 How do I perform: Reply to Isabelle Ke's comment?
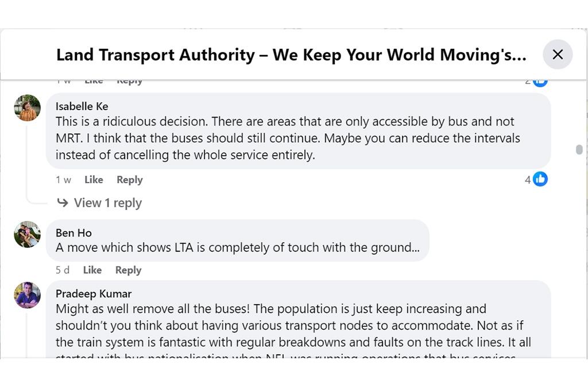129,180
